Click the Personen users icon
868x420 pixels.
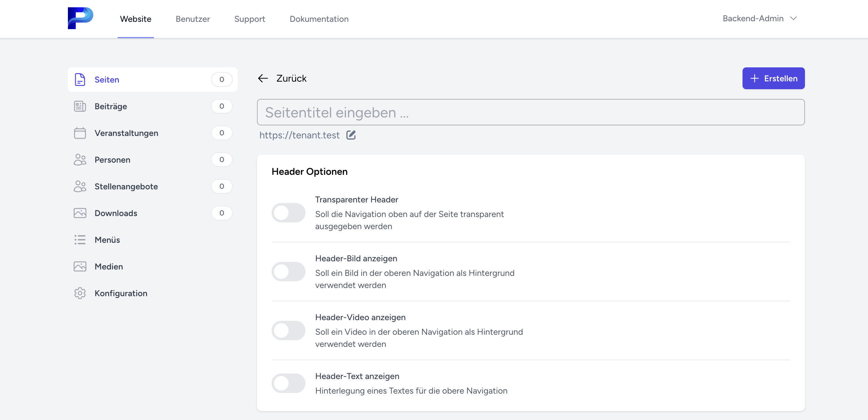[80, 160]
